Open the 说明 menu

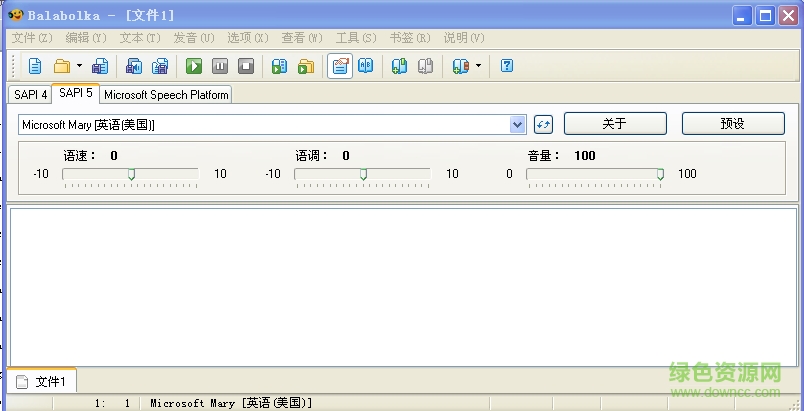tap(464, 38)
